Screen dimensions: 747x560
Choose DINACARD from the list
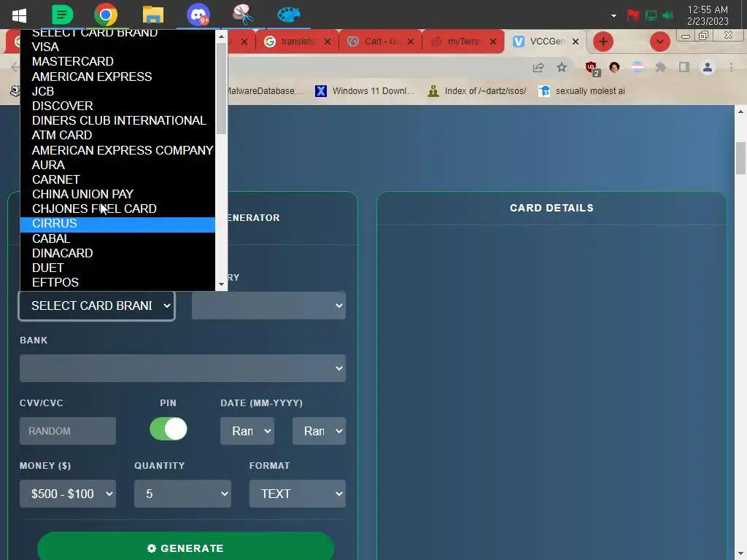click(x=117, y=253)
